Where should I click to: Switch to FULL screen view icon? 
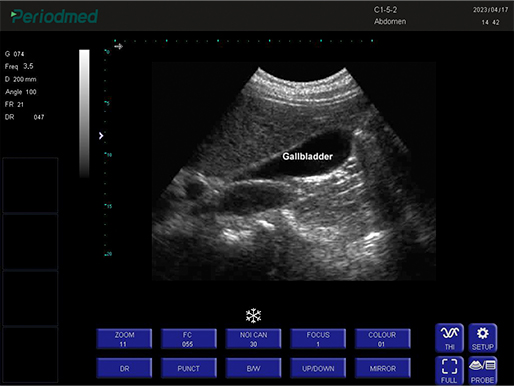pyautogui.click(x=449, y=370)
